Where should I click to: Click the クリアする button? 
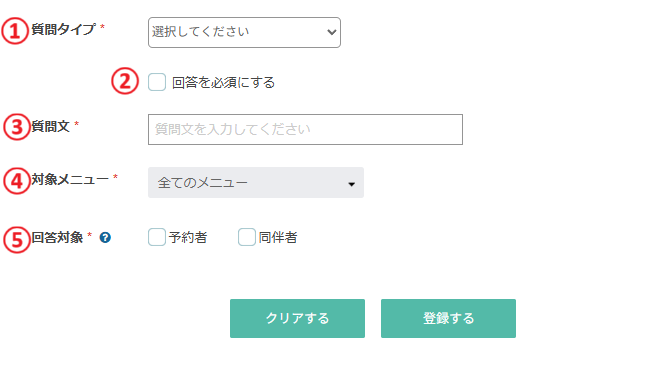[297, 319]
